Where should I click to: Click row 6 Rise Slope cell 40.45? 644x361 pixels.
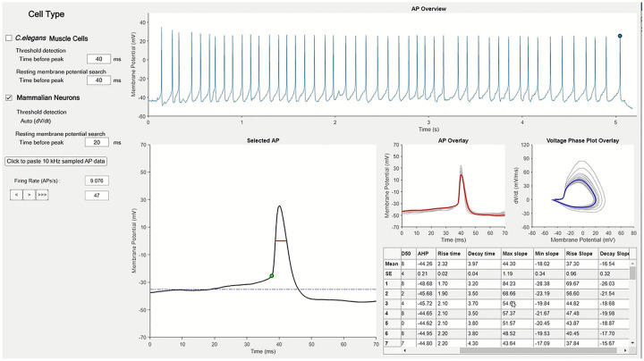581,333
